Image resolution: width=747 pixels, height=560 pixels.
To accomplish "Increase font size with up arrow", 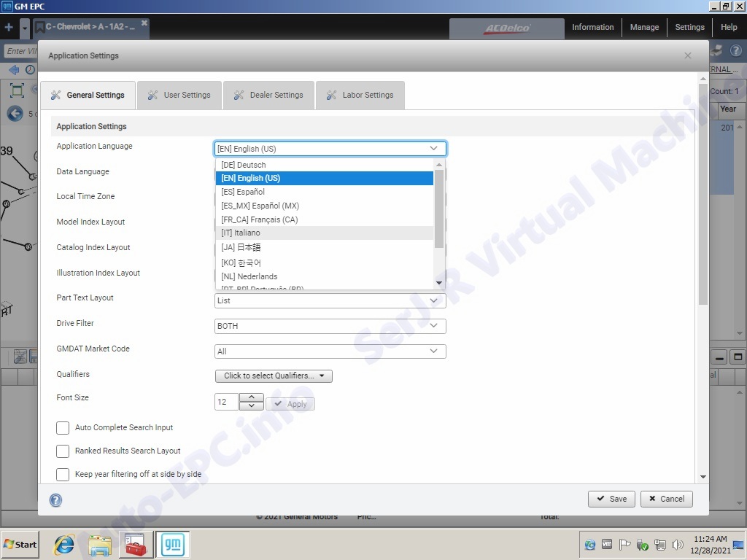I will pos(252,397).
